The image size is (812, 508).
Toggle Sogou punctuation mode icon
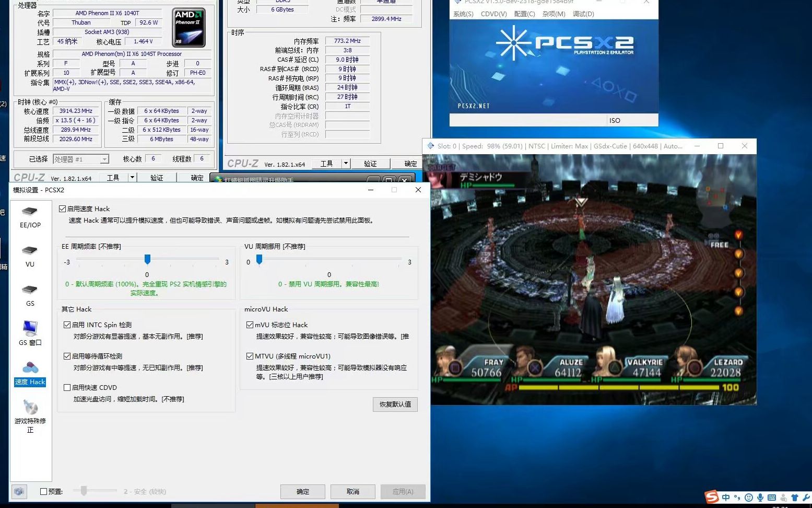click(737, 498)
